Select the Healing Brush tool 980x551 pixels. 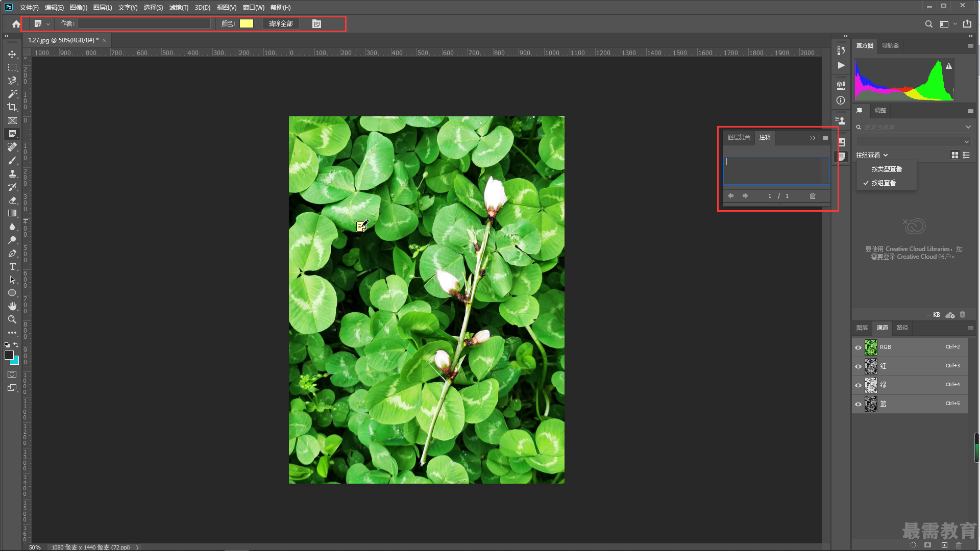tap(12, 147)
